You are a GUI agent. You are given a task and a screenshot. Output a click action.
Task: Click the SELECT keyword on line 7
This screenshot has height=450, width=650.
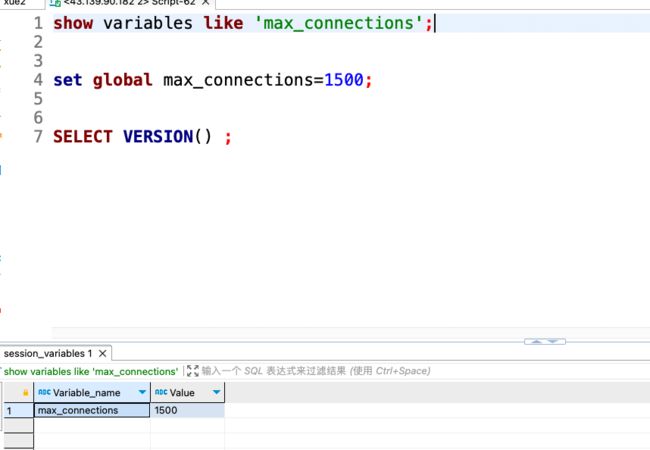pyautogui.click(x=83, y=137)
